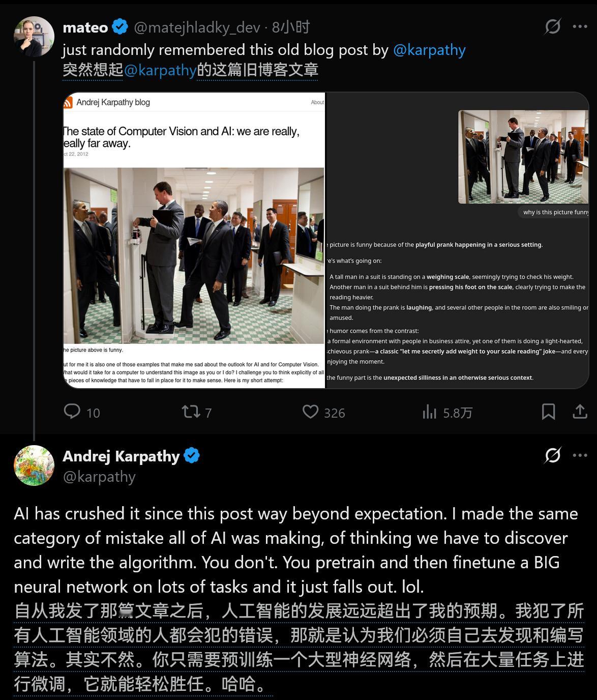597x700 pixels.
Task: Open the Karpathy blog screenshot image
Action: pyautogui.click(x=194, y=240)
